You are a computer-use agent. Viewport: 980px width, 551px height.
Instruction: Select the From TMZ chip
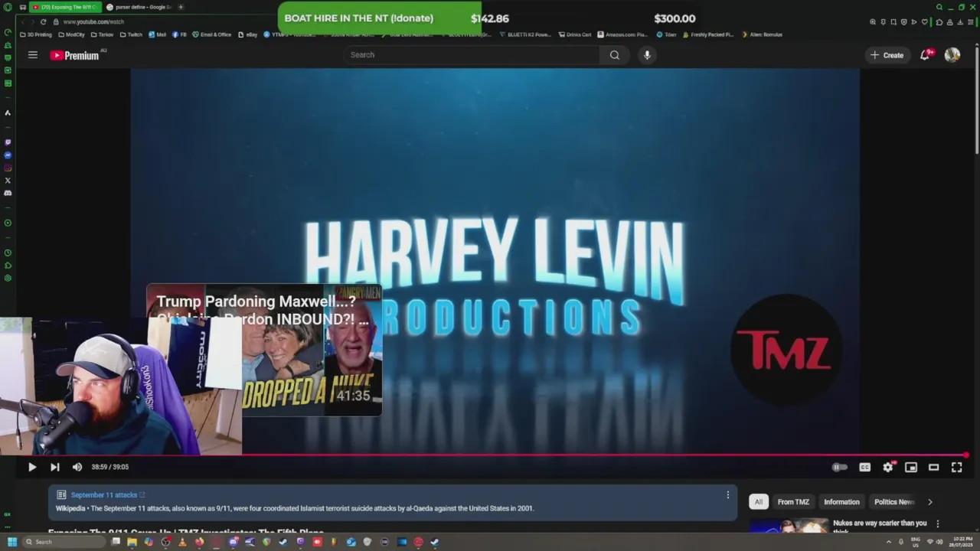pos(793,502)
